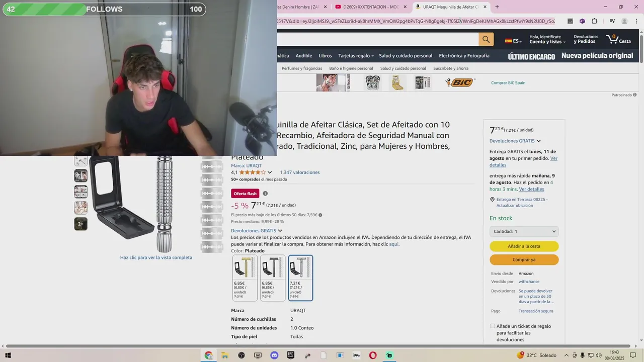Check the ticket de regalo checkbox
Viewport: 644px width, 362px height.
pos(493,326)
